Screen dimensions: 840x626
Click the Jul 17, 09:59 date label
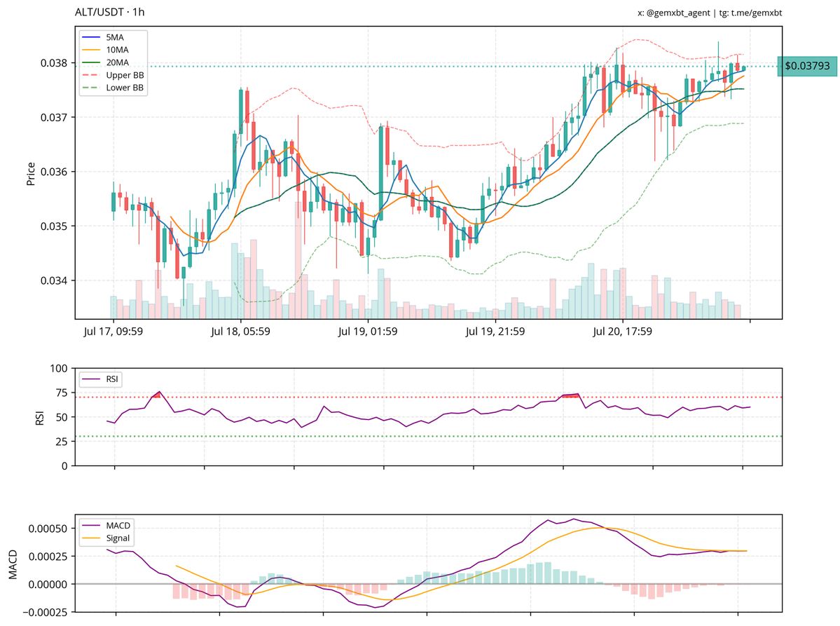point(113,331)
